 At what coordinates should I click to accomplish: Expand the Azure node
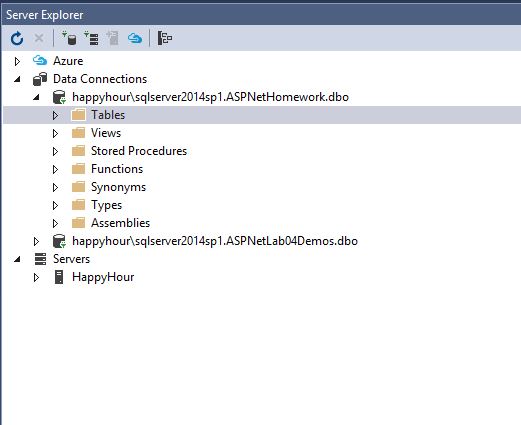(x=17, y=61)
